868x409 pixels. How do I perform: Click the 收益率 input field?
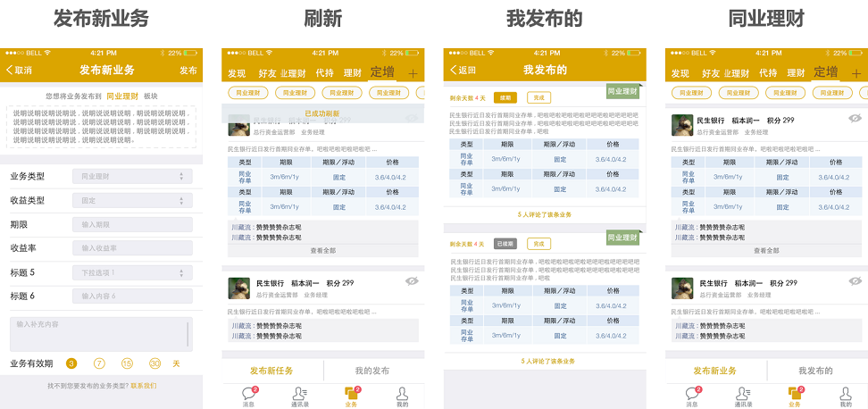(x=132, y=248)
